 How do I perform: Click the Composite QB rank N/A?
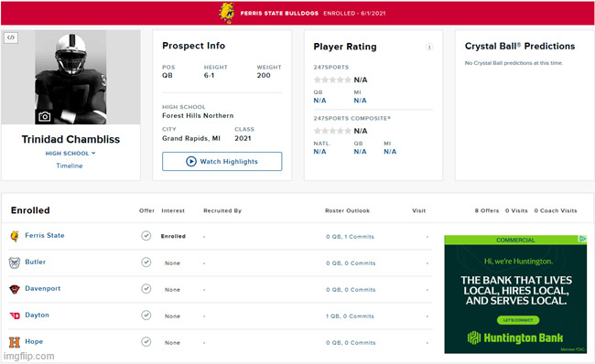click(360, 152)
